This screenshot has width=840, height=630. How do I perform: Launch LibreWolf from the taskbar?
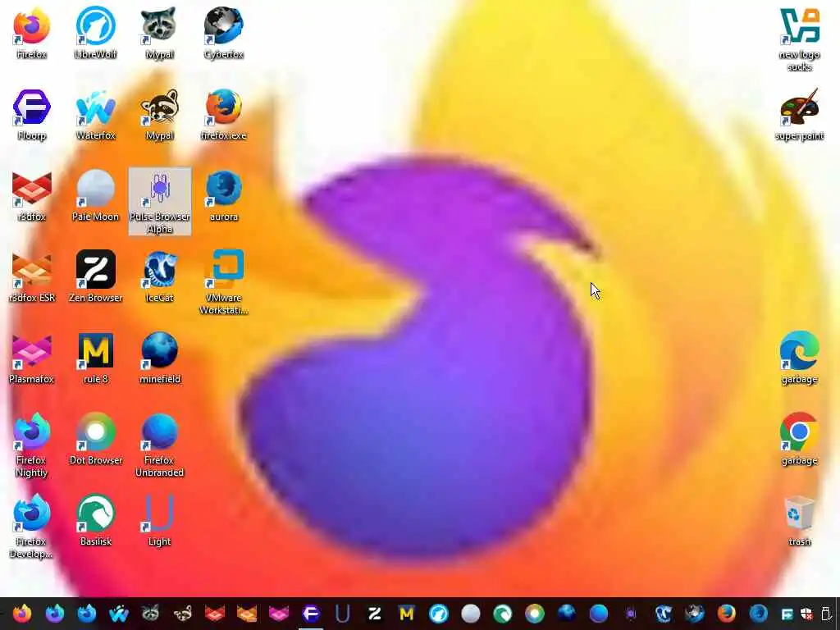(439, 614)
